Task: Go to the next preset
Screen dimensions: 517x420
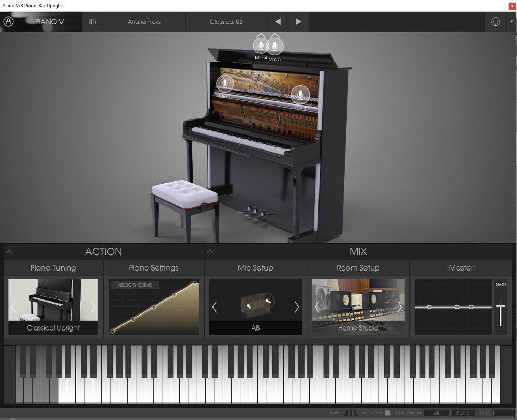Action: 298,22
